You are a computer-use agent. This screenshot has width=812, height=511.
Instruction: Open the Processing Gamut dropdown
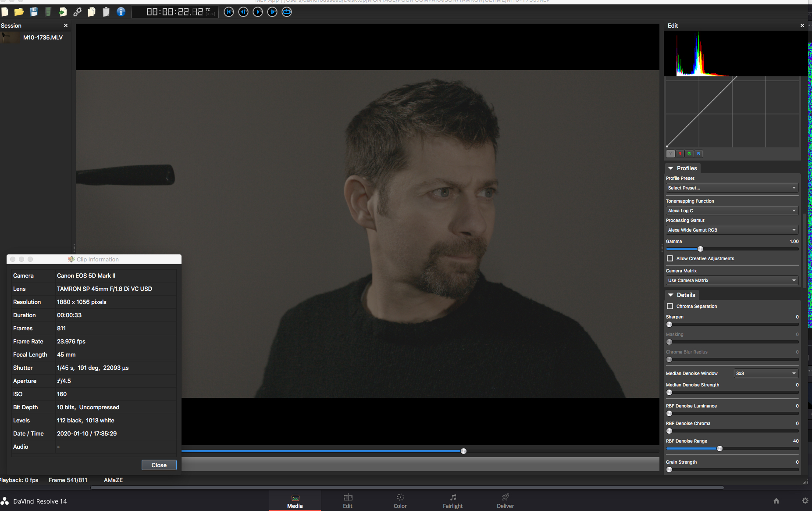(x=731, y=230)
